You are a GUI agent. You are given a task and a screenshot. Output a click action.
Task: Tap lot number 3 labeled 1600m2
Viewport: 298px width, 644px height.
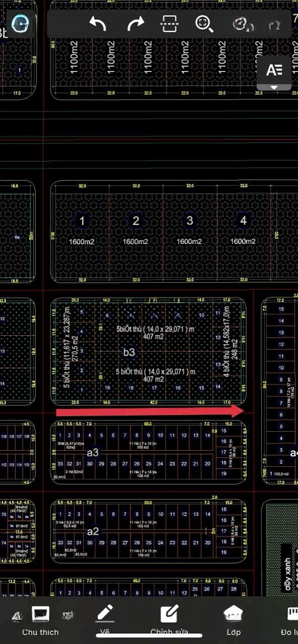pyautogui.click(x=189, y=221)
